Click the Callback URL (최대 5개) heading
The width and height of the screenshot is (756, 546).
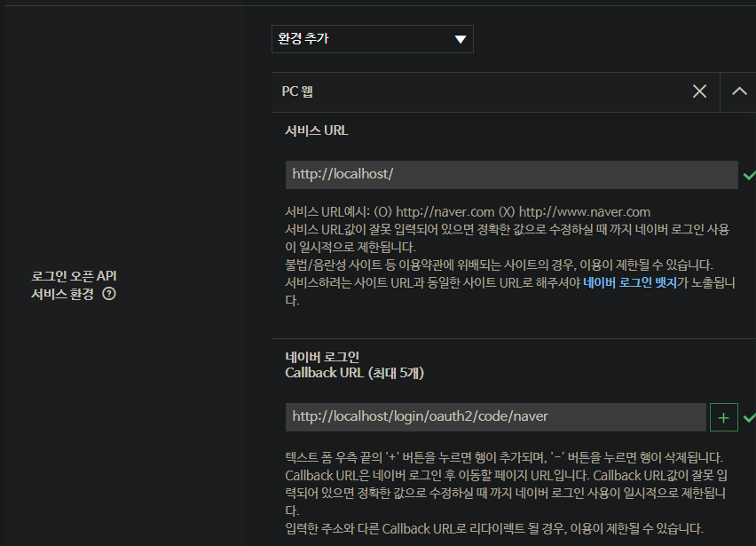(354, 373)
